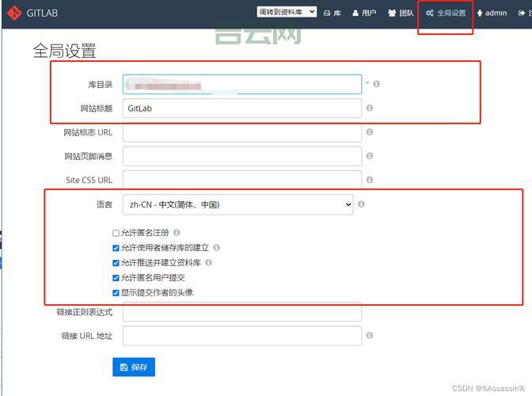Click the info icon beside 网站页脚消息
The width and height of the screenshot is (532, 396).
click(x=370, y=156)
